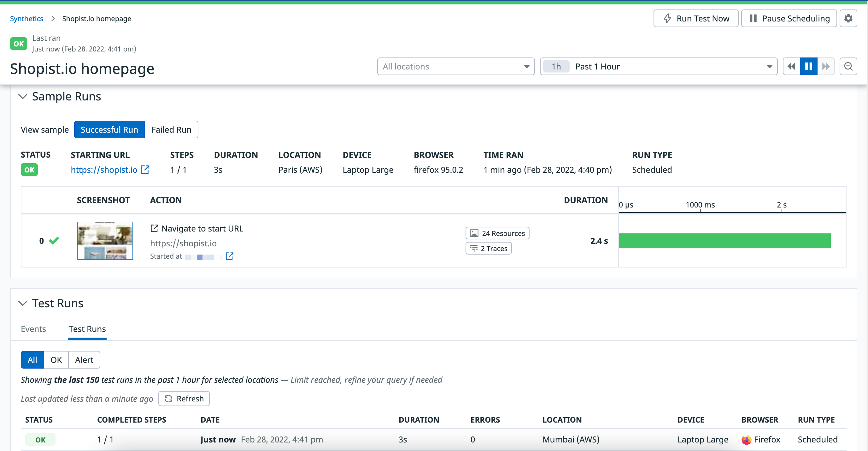Open the 2 Traces badge
The image size is (868, 451).
(x=489, y=249)
